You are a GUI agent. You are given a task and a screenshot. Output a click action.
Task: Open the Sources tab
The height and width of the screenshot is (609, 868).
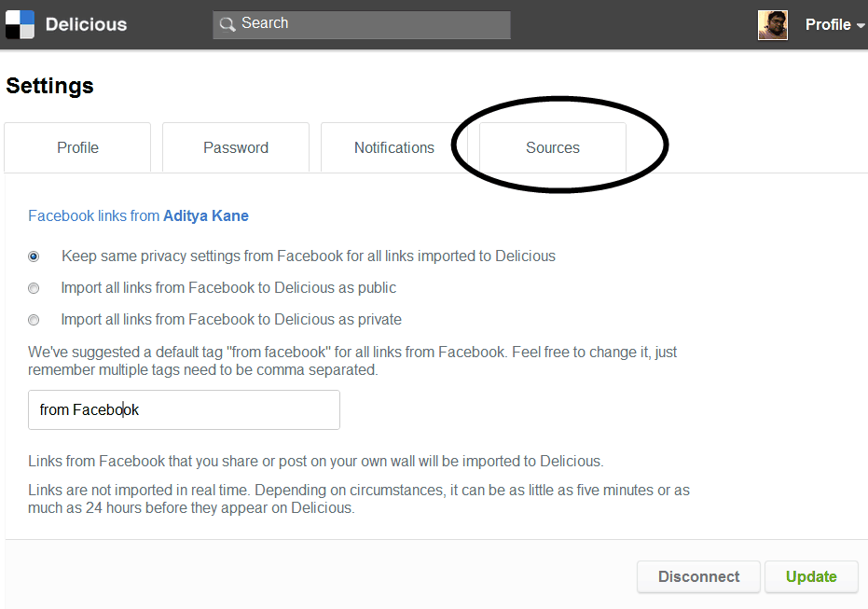point(553,148)
